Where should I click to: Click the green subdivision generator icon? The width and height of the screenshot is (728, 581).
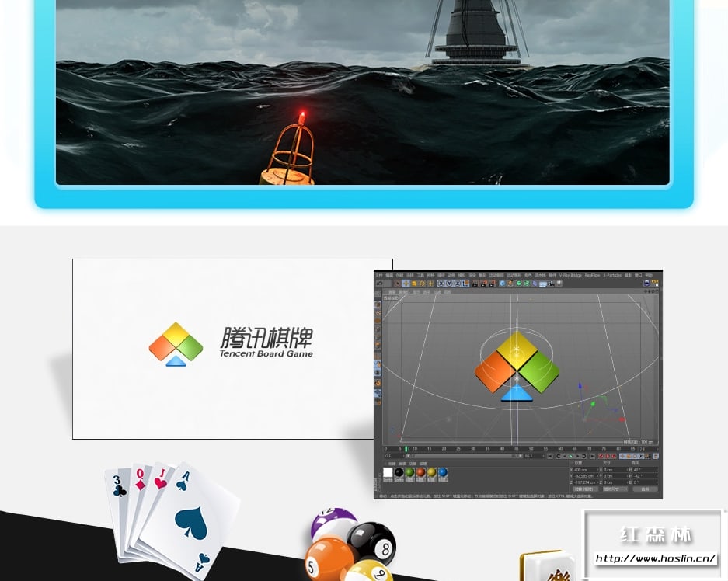point(518,283)
